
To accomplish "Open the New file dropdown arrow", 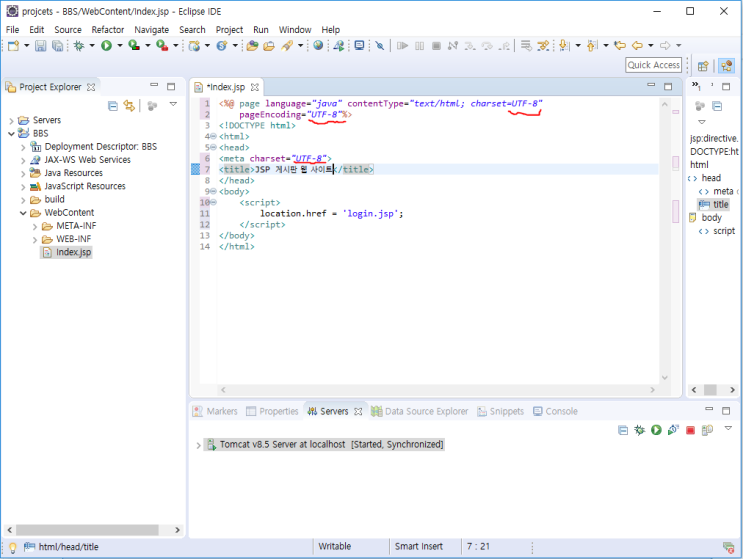I will [27, 45].
